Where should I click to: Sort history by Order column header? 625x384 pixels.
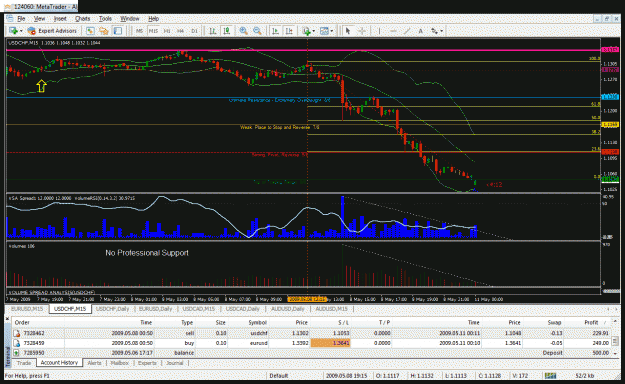(22, 322)
